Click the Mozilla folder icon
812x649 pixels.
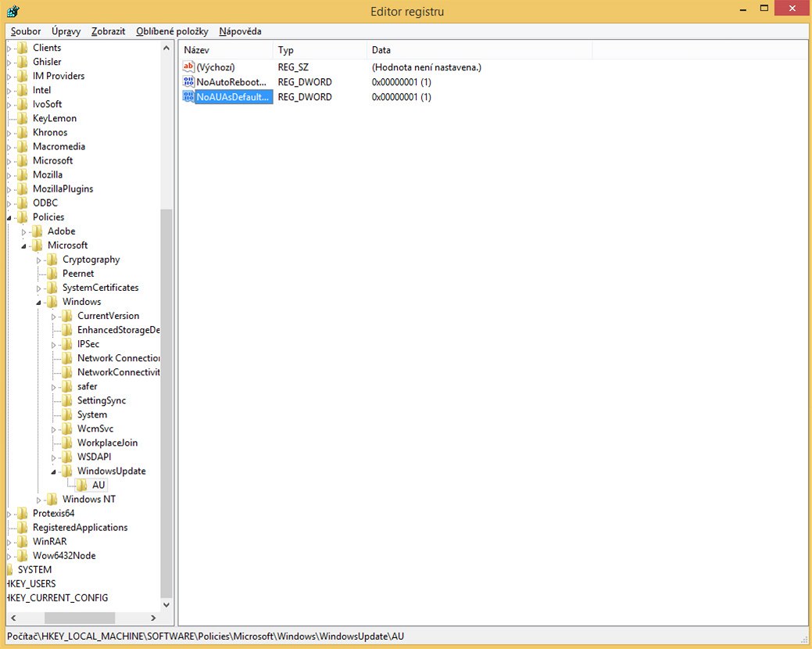point(22,174)
